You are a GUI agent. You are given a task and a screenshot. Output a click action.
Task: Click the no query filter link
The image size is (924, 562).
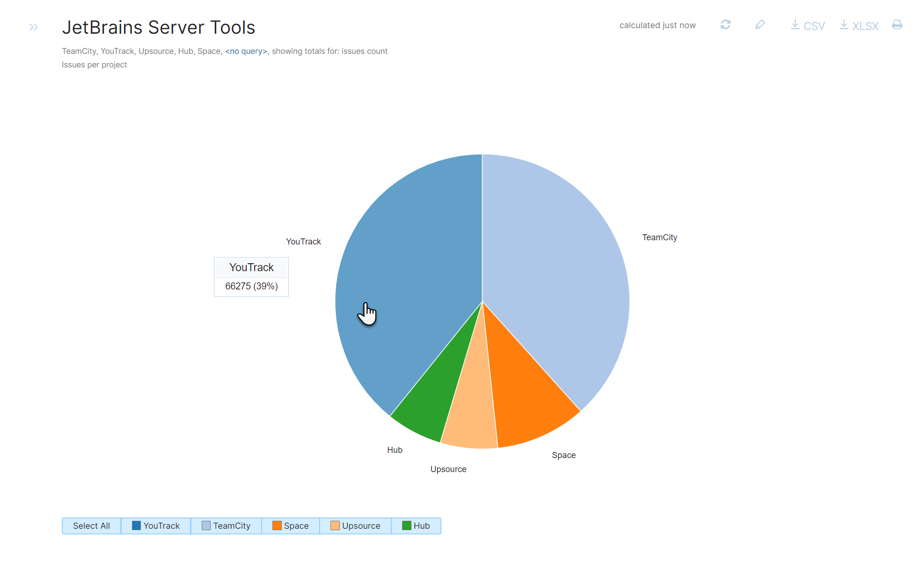tap(245, 50)
